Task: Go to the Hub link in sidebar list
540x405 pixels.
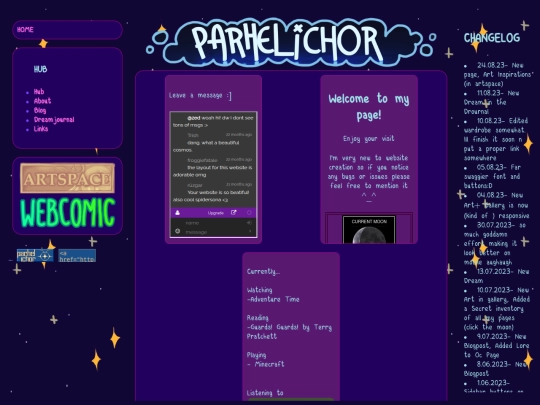Action: 39,92
